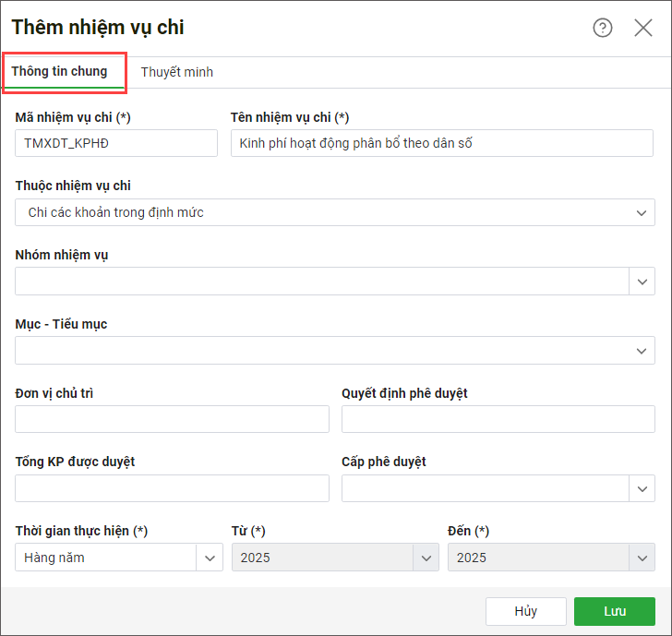Click the Hủy button
672x636 pixels.
[x=525, y=611]
